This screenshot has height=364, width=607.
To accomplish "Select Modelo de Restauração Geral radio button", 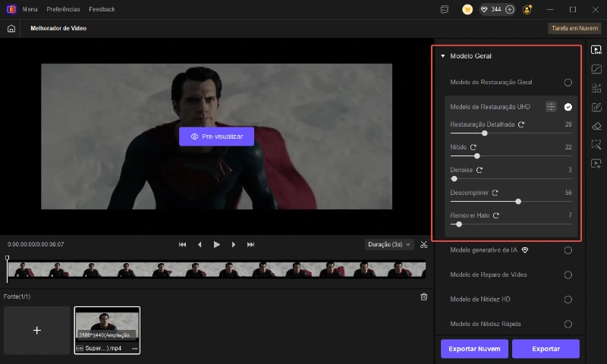I will coord(568,82).
